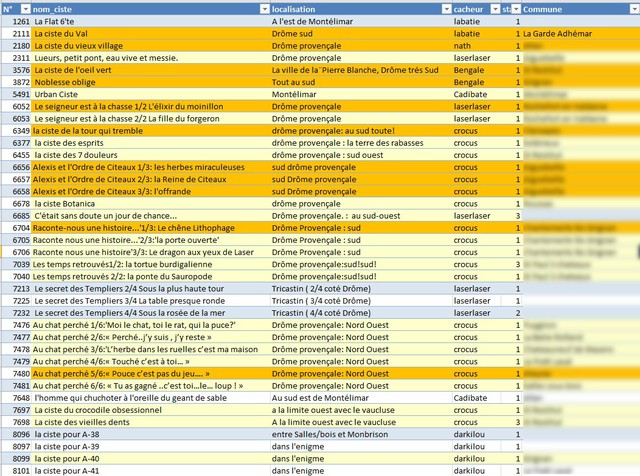Open the Commune column filter dropdown
Screen dimensions: 640x476
pyautogui.click(x=633, y=8)
